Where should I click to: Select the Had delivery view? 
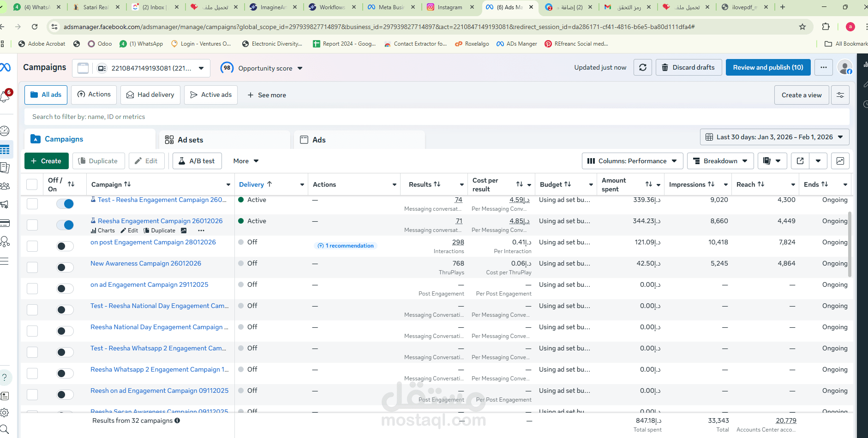pos(150,95)
